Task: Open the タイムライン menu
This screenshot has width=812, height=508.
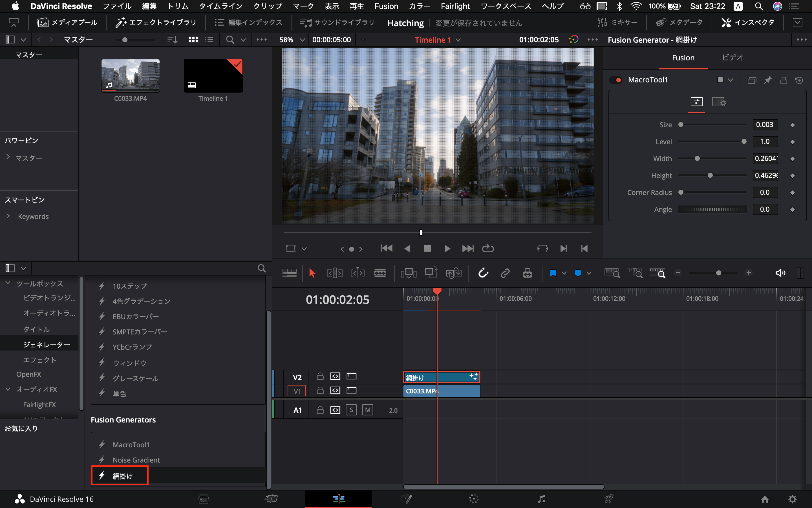Action: [x=221, y=6]
